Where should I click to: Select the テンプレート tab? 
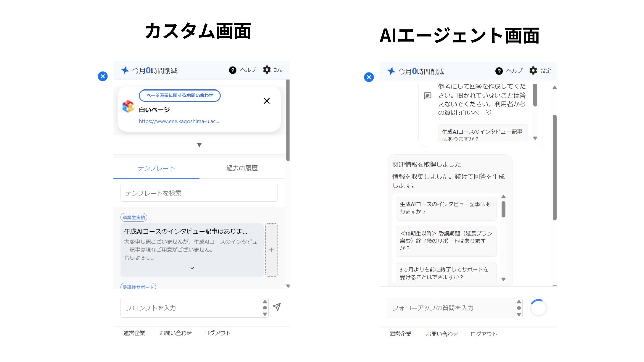click(x=156, y=168)
